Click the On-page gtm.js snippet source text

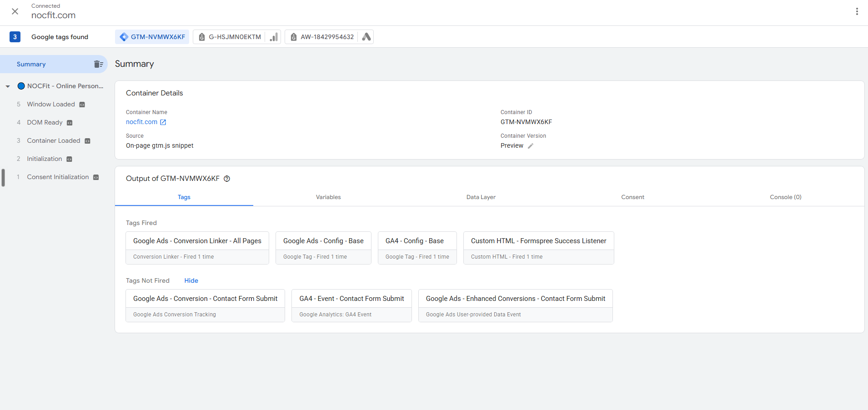160,145
